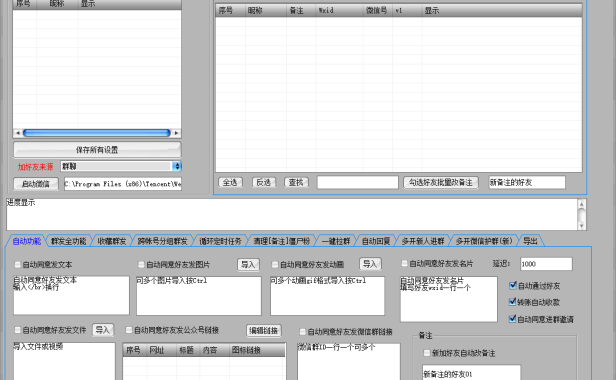Image resolution: width=616 pixels, height=380 pixels.
Task: Click the 可多个动图gif格式导入按Ctrl text box
Action: coord(327,296)
